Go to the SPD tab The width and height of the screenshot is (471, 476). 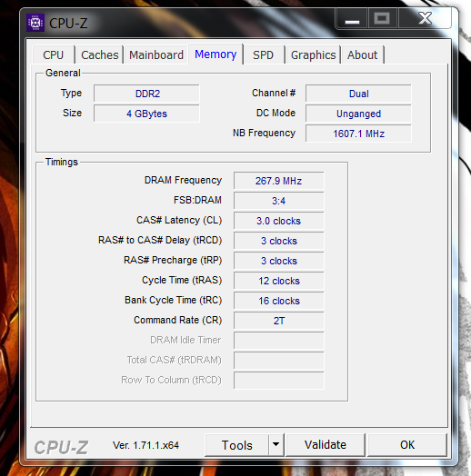[x=263, y=55]
